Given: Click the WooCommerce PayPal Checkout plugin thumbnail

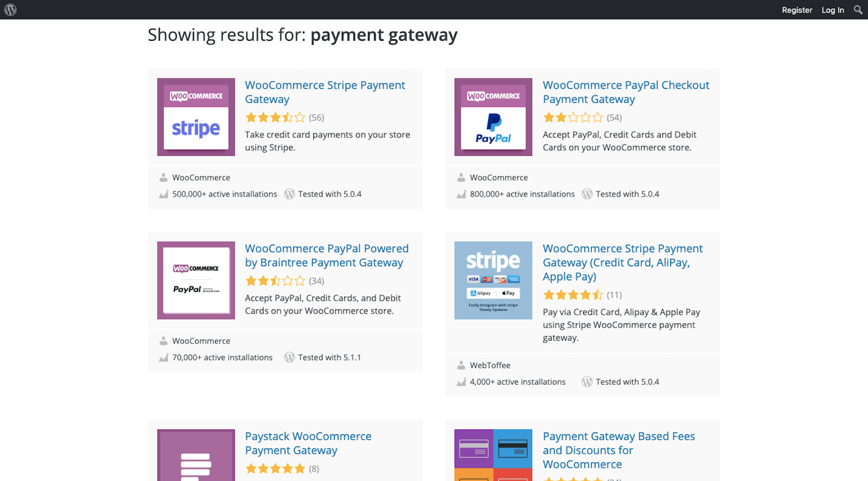Looking at the screenshot, I should click(493, 117).
